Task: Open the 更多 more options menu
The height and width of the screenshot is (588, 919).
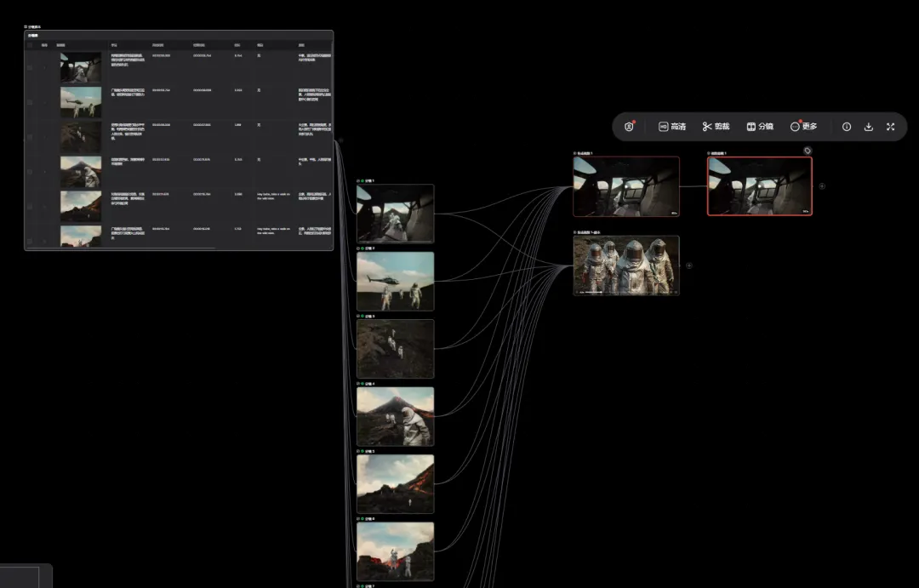Action: tap(803, 127)
